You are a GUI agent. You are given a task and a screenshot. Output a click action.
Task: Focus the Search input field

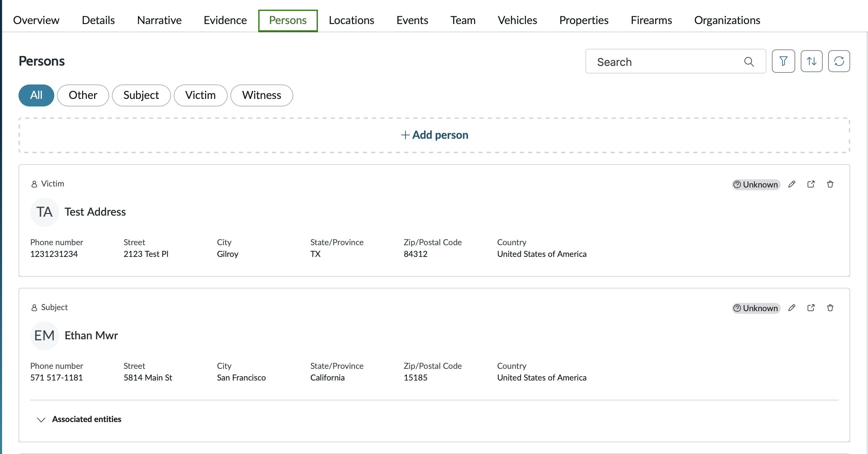click(x=675, y=61)
